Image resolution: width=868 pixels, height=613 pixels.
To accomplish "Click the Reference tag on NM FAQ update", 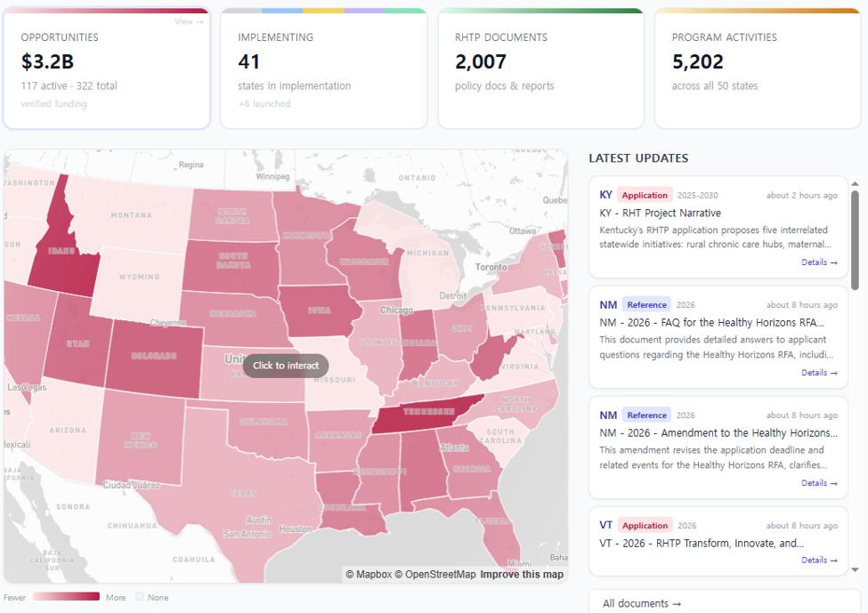I will coord(646,305).
